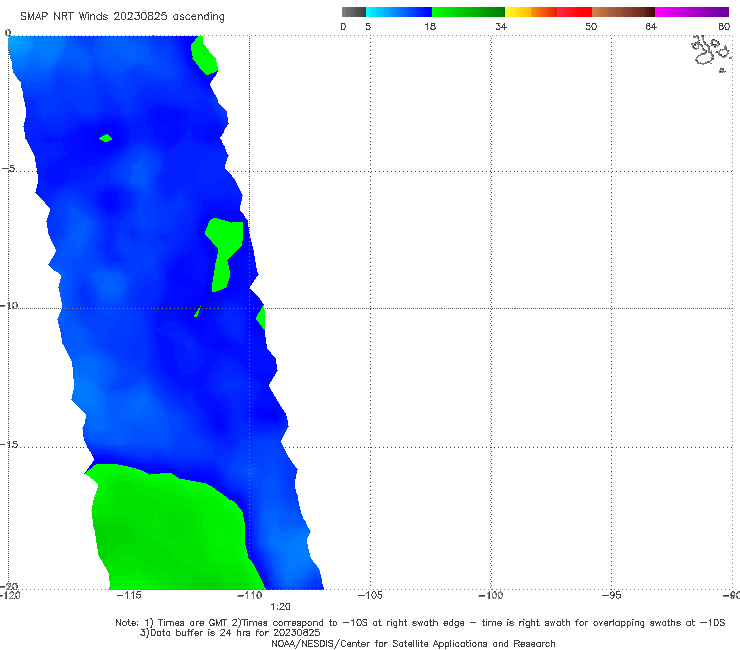Click the brown segment of the color bar

point(623,12)
